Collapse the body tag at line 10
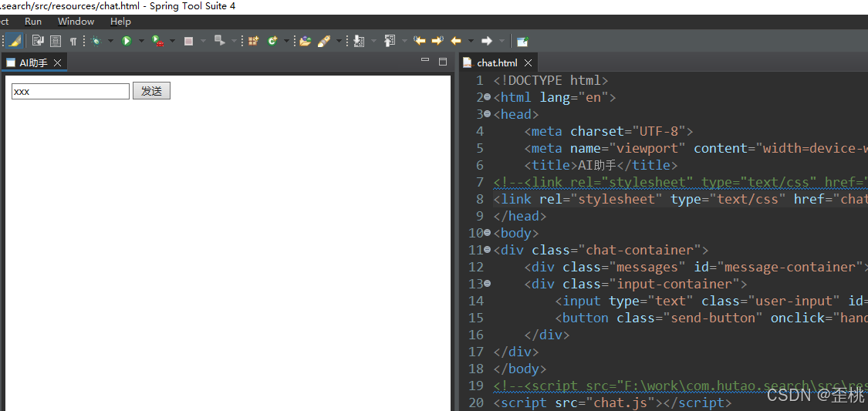The width and height of the screenshot is (868, 411). click(487, 232)
